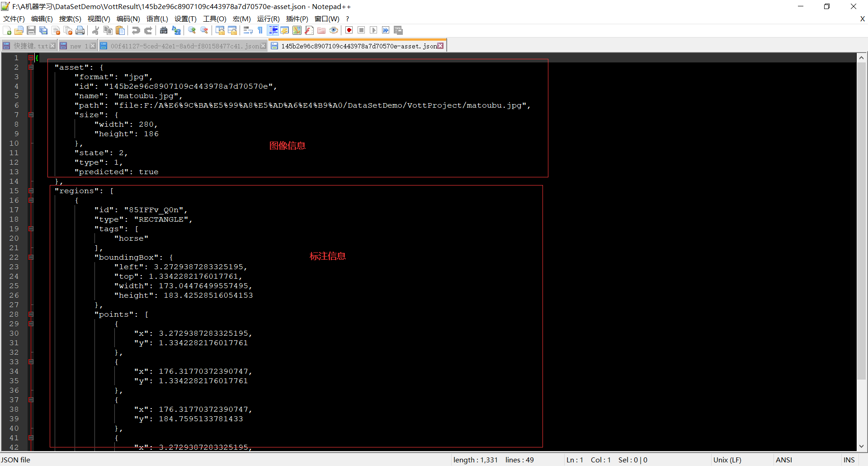Click the vertical scrollbar on the right
The width and height of the screenshot is (868, 466).
click(x=861, y=226)
